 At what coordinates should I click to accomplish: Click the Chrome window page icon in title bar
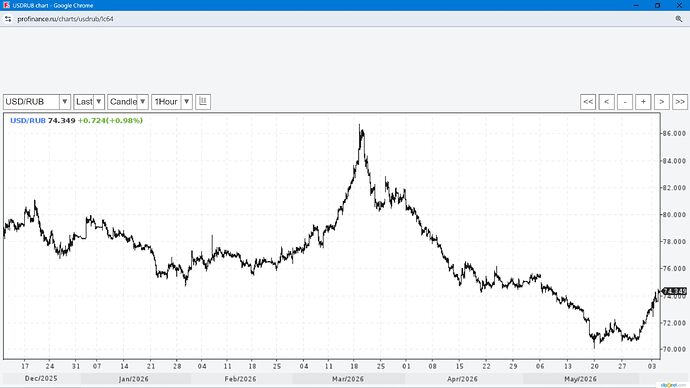(6, 5)
